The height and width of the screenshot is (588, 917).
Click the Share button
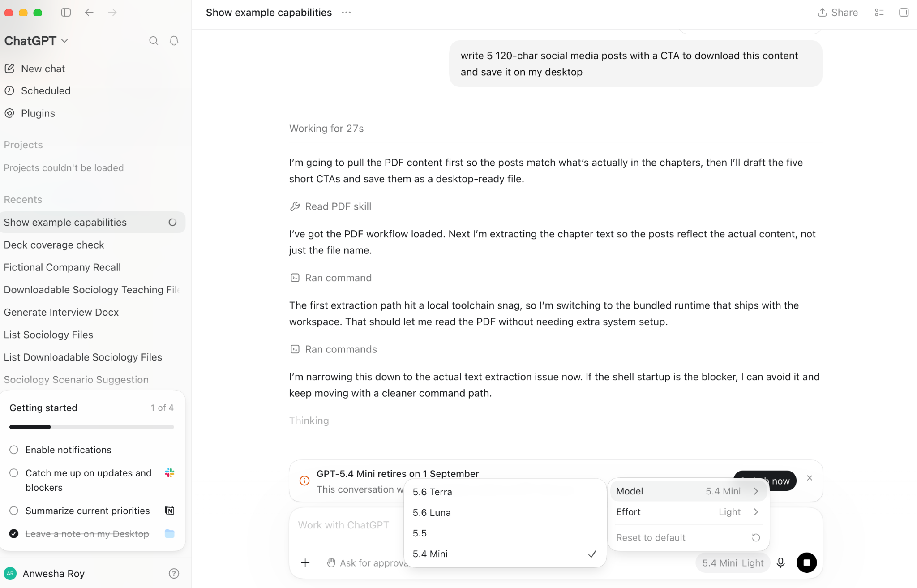[x=838, y=13]
